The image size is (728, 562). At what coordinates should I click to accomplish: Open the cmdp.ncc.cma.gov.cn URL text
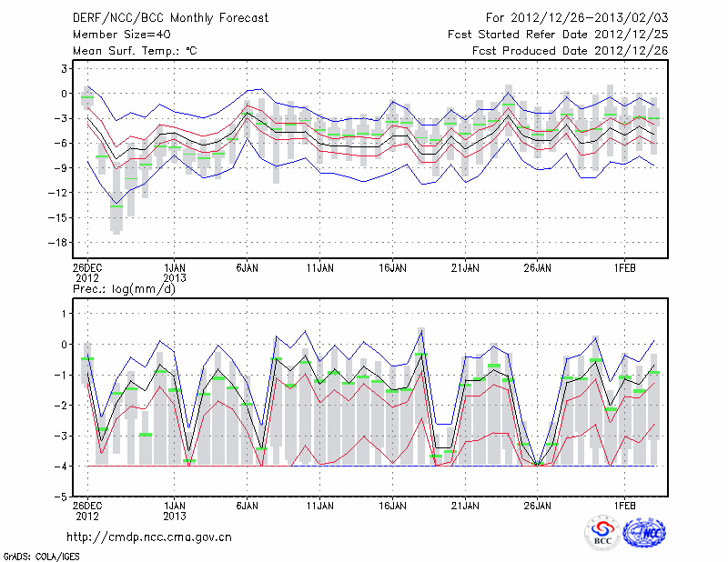tap(149, 537)
